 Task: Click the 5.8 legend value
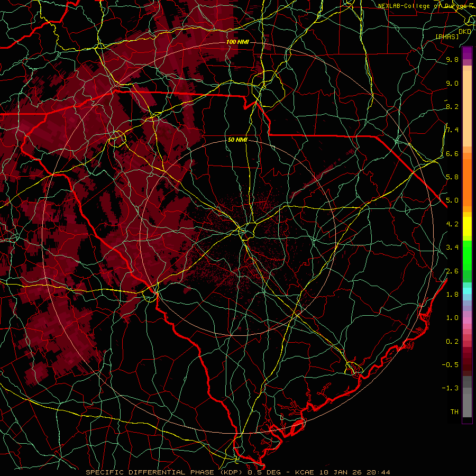click(x=452, y=177)
